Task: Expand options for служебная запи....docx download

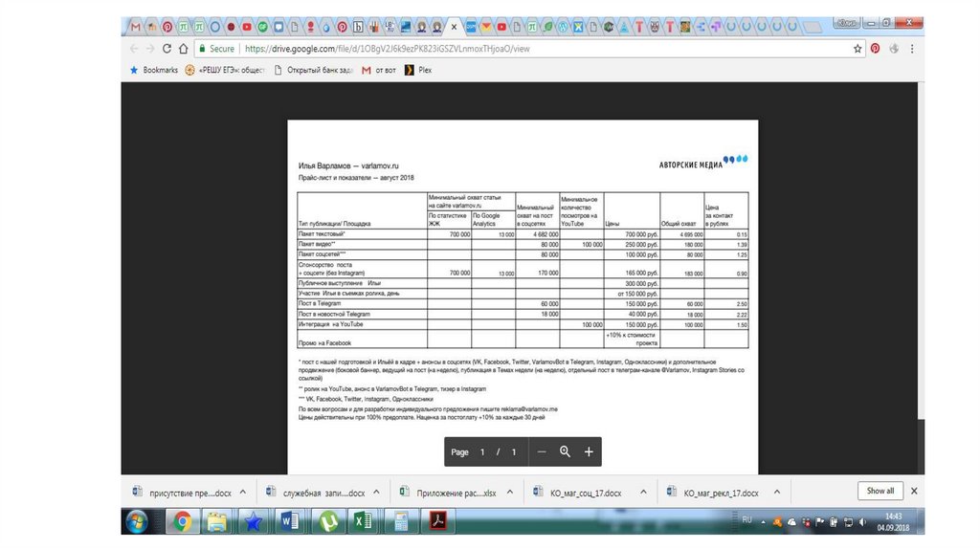Action: tap(376, 493)
